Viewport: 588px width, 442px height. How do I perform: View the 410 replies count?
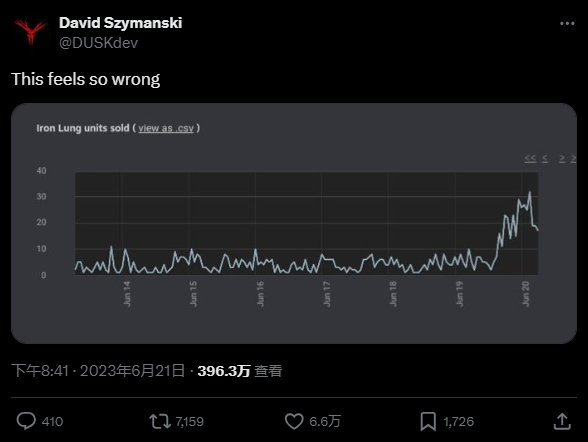[x=52, y=422]
